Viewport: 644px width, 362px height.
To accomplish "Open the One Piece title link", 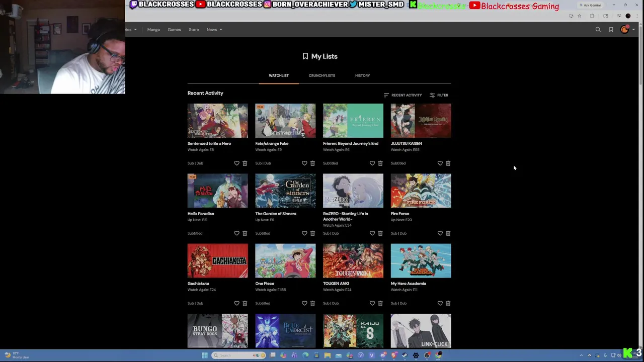I will coord(265,284).
